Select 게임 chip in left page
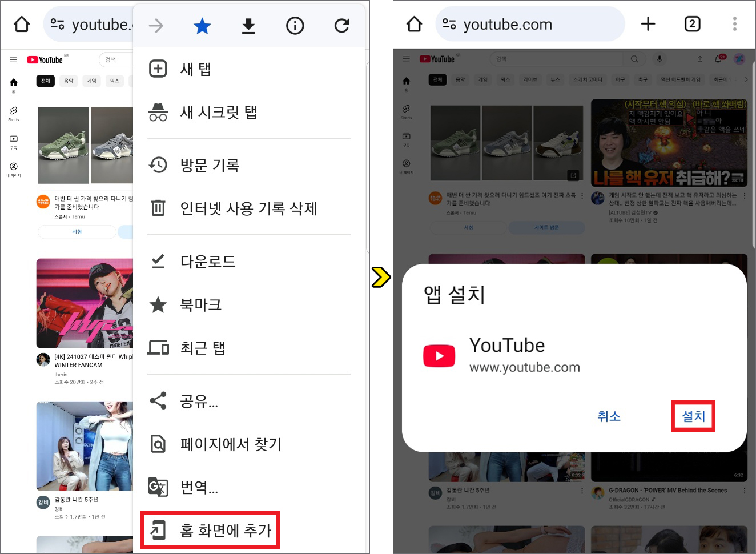The height and width of the screenshot is (554, 756). click(x=91, y=81)
